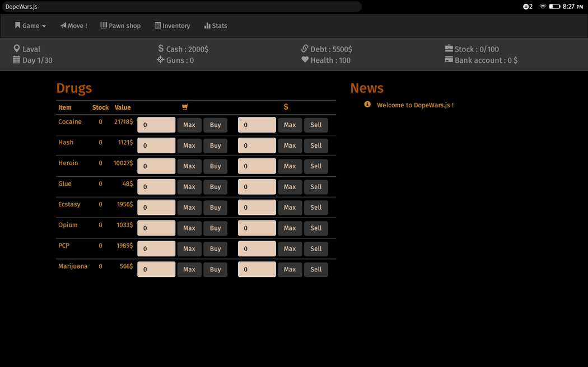The width and height of the screenshot is (588, 367).
Task: Open the Move ! menu item
Action: tap(73, 26)
